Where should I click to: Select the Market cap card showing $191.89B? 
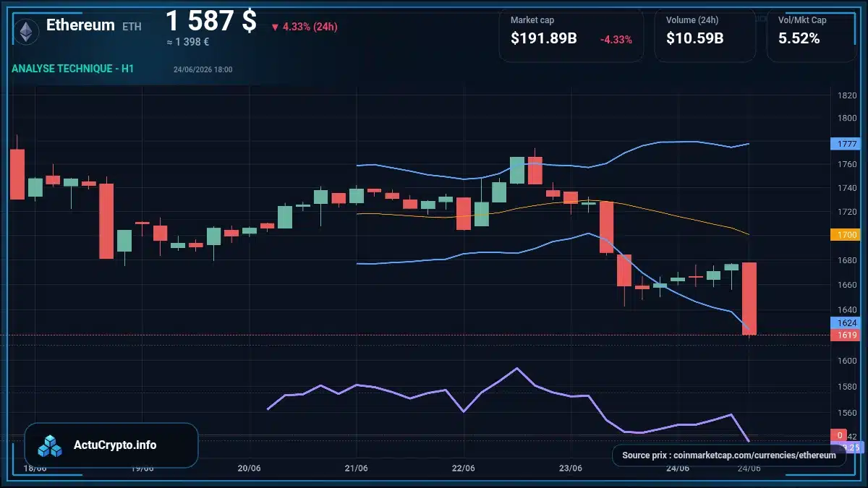click(571, 35)
